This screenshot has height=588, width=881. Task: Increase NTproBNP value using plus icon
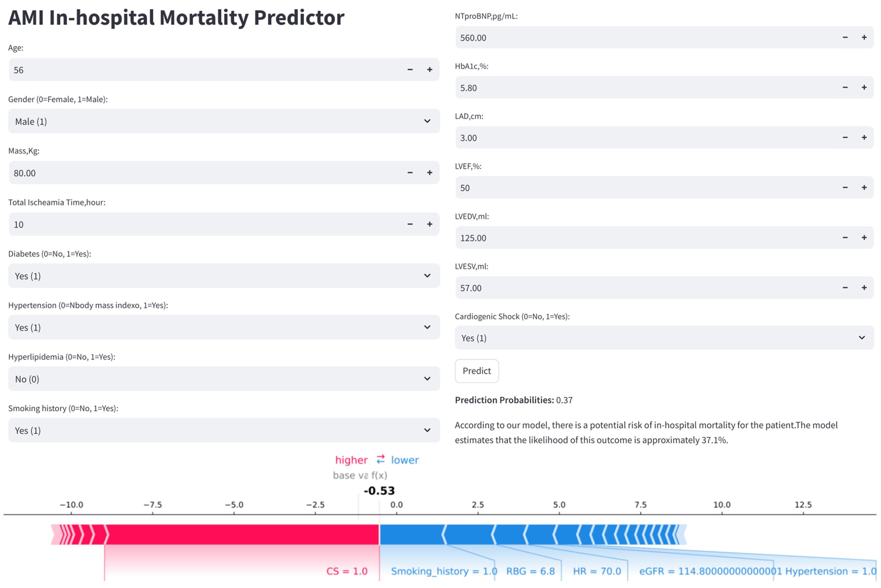pos(864,38)
